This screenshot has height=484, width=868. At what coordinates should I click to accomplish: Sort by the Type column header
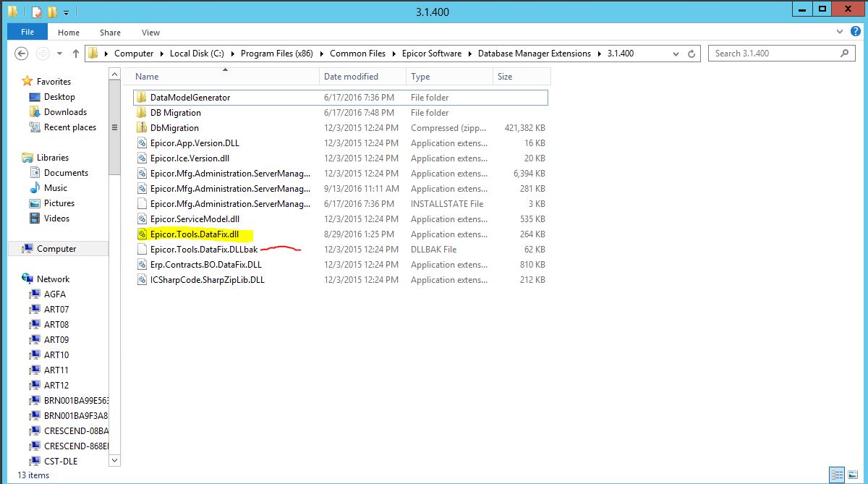coord(449,77)
